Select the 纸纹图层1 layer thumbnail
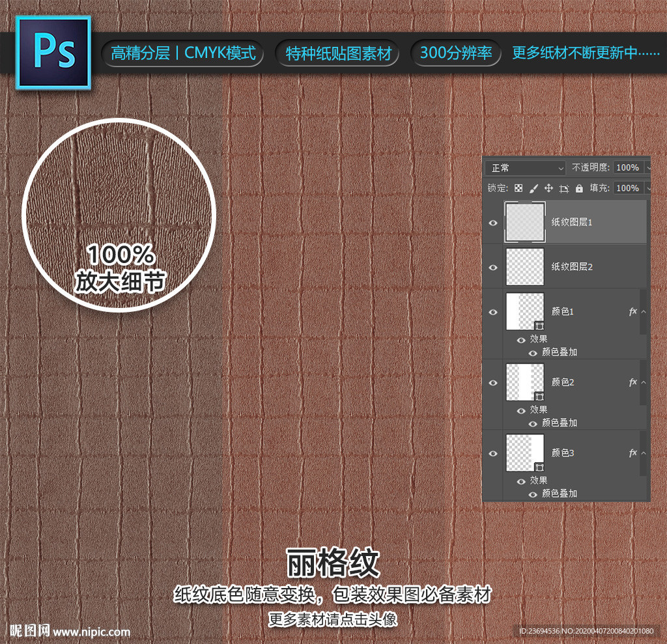This screenshot has height=644, width=667. pos(525,222)
